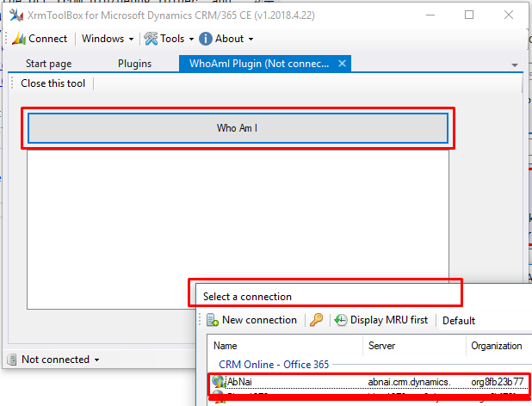This screenshot has width=532, height=406.
Task: Click the Tools wrench icon
Action: (x=151, y=39)
